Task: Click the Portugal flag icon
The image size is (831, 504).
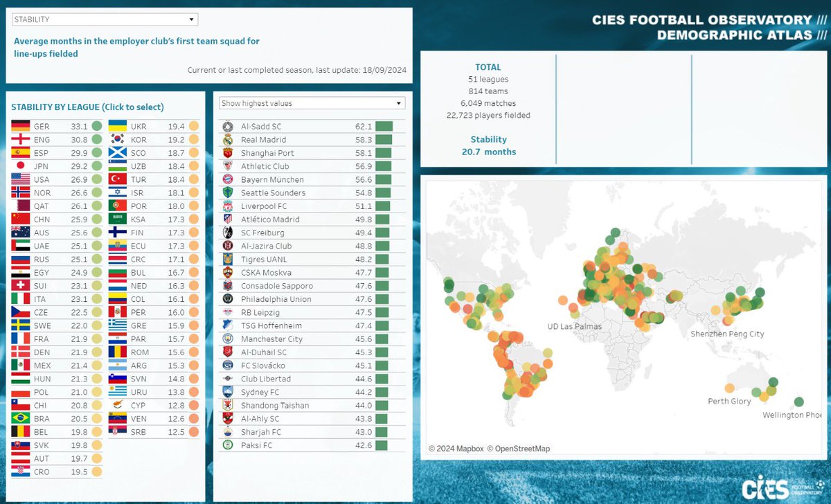Action: pyautogui.click(x=117, y=206)
